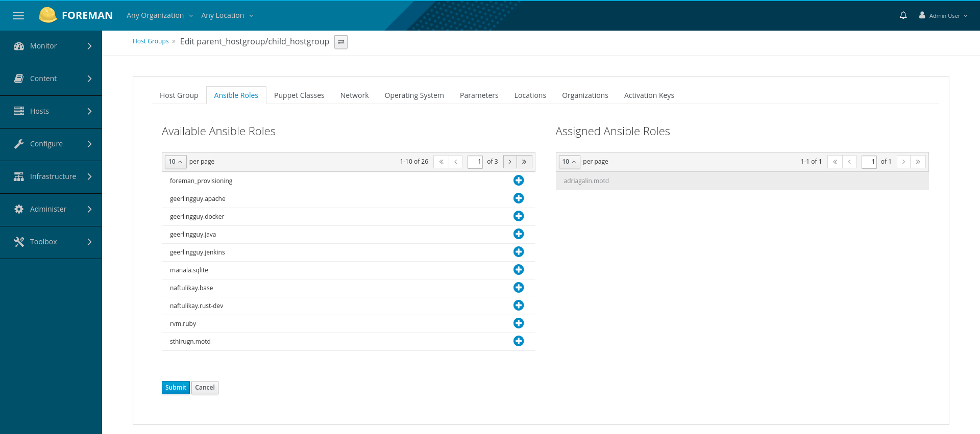Go to last page of Assigned Roles
Image resolution: width=980 pixels, height=434 pixels.
[918, 162]
